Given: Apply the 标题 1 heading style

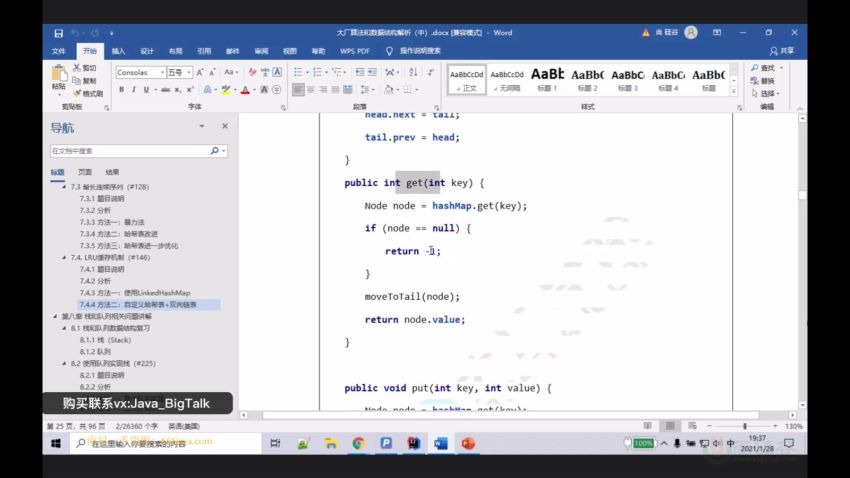Looking at the screenshot, I should [x=547, y=79].
